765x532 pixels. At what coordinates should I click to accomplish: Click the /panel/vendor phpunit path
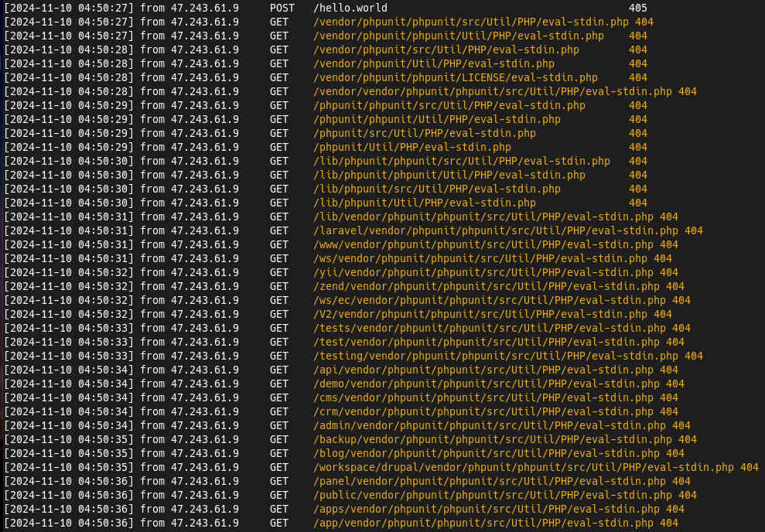click(489, 481)
